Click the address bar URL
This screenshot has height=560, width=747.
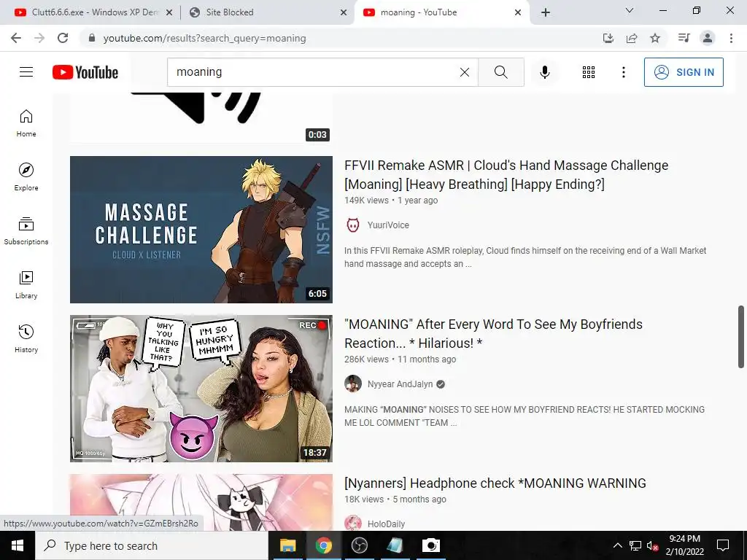(x=204, y=38)
